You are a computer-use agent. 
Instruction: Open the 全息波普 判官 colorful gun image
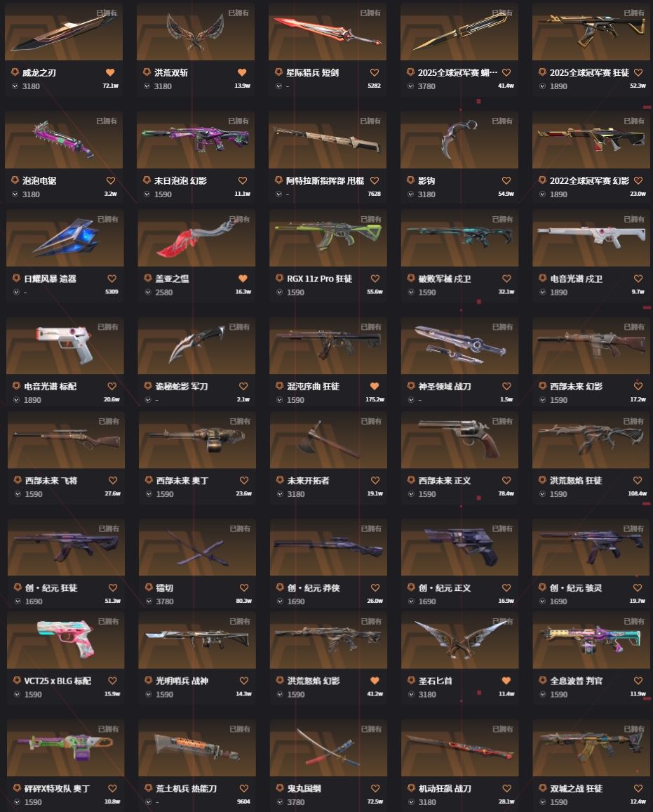pyautogui.click(x=591, y=640)
